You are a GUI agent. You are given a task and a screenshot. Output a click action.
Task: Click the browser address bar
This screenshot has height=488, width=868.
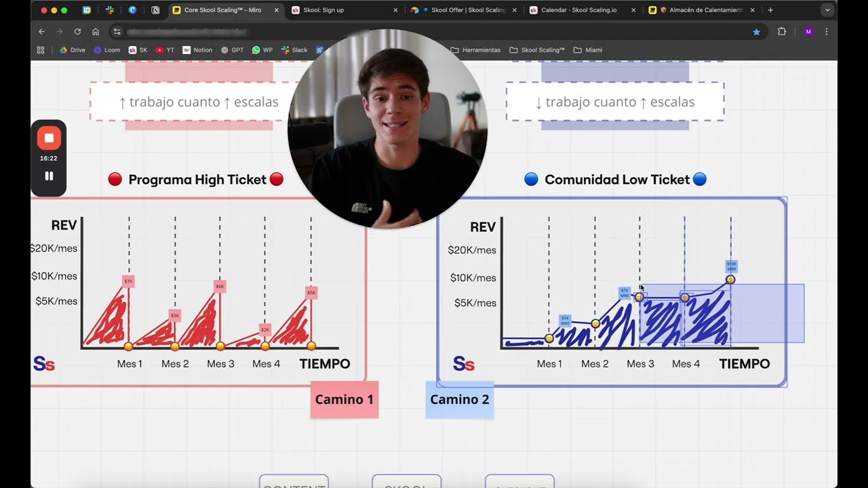coord(437,32)
